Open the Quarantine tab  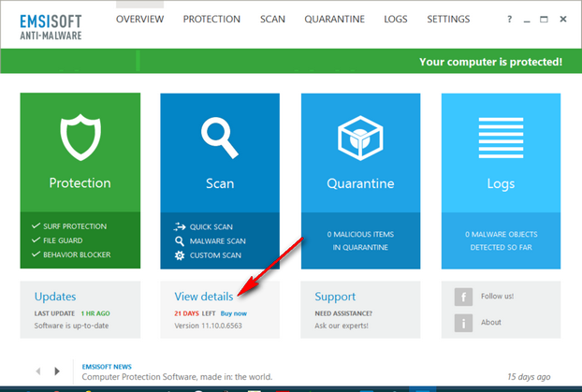[x=334, y=19]
